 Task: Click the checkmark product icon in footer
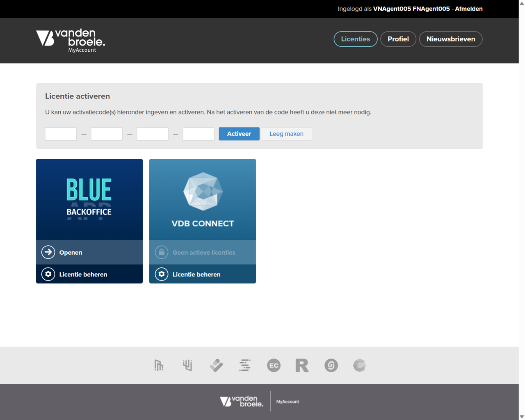tap(216, 365)
